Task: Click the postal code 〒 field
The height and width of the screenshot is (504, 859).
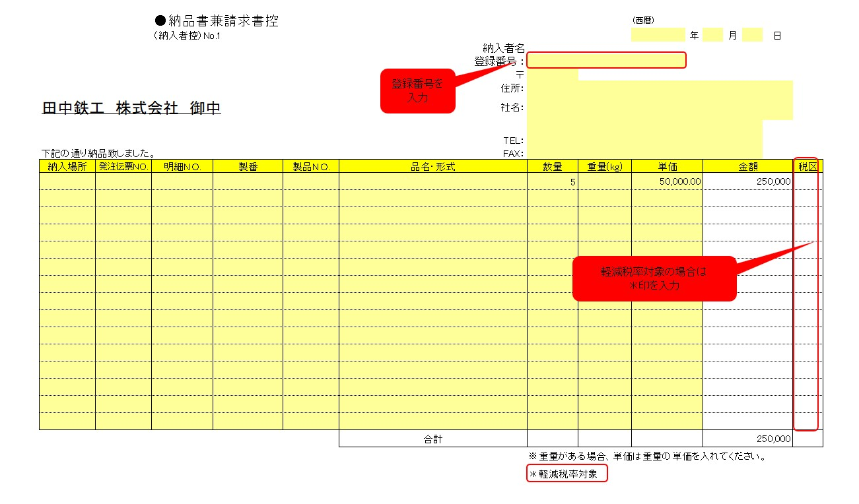Action: (x=553, y=74)
